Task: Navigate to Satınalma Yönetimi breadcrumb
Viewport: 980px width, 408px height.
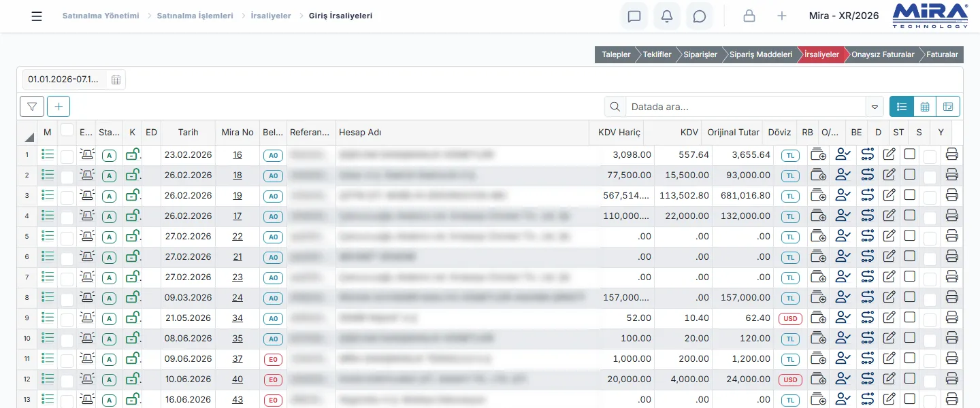Action: [101, 16]
